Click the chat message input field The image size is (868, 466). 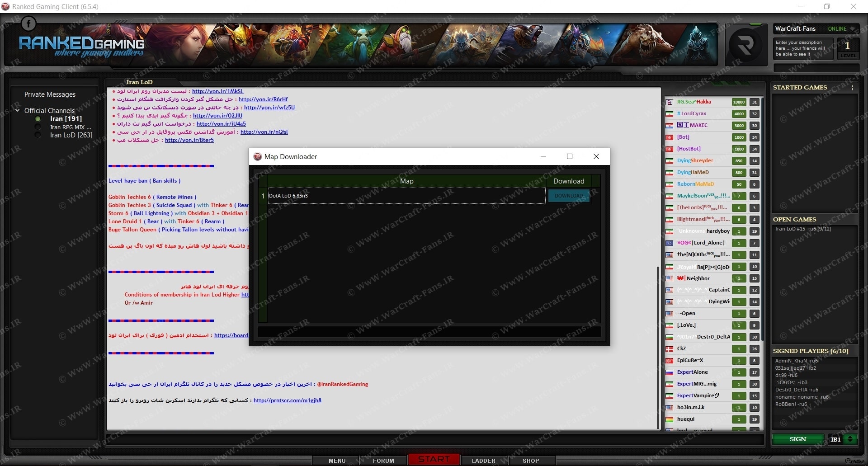434,439
